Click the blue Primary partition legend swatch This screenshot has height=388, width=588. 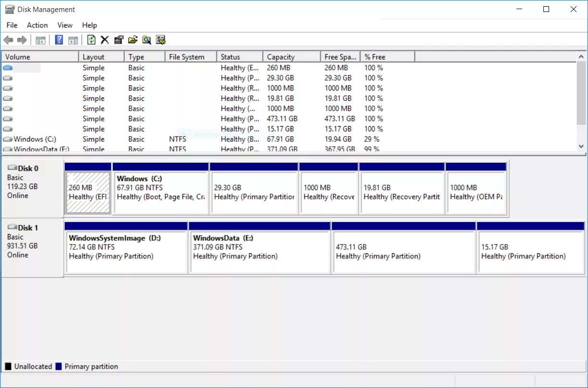click(x=59, y=366)
